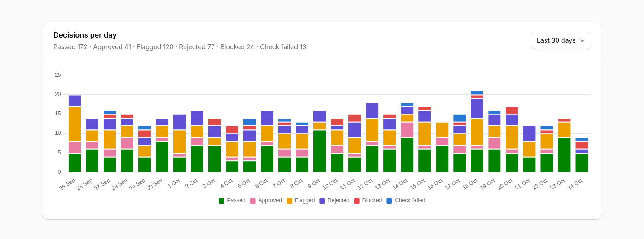
Task: Toggle the Check failed legend entry
Action: [406, 200]
